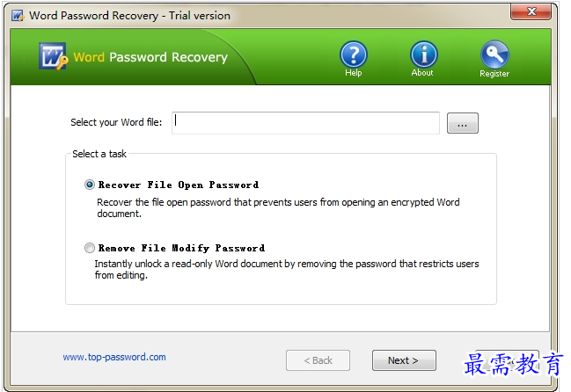The image size is (571, 392).
Task: Click the Select a task group label
Action: pyautogui.click(x=99, y=154)
